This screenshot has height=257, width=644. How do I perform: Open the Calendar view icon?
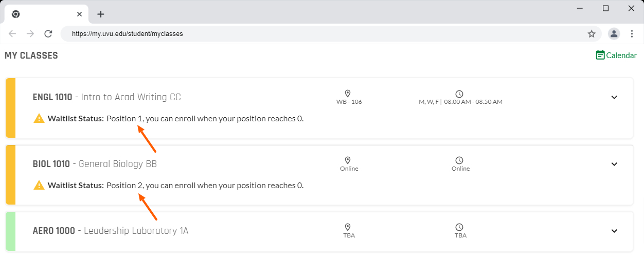click(600, 55)
